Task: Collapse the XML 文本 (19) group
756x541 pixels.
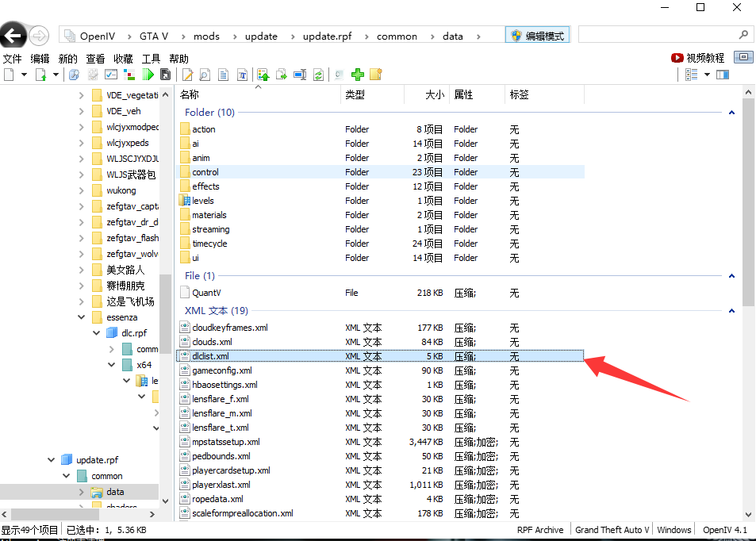Action: click(x=731, y=311)
